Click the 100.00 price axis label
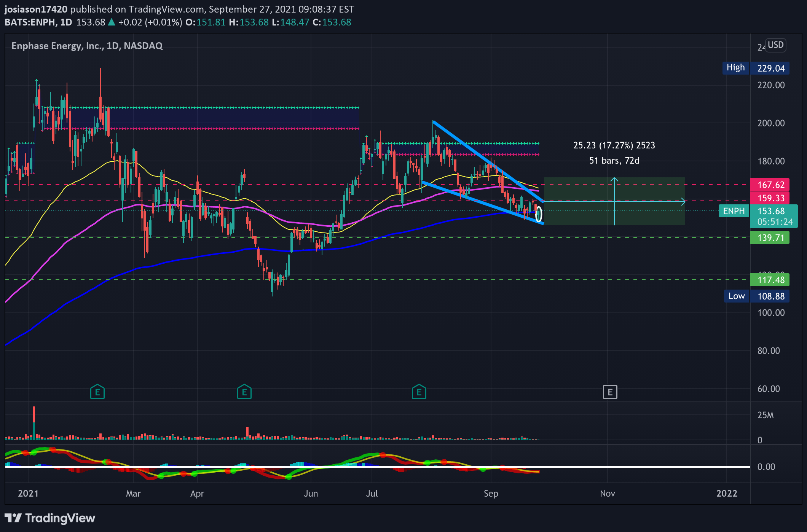The width and height of the screenshot is (807, 532). (x=771, y=313)
